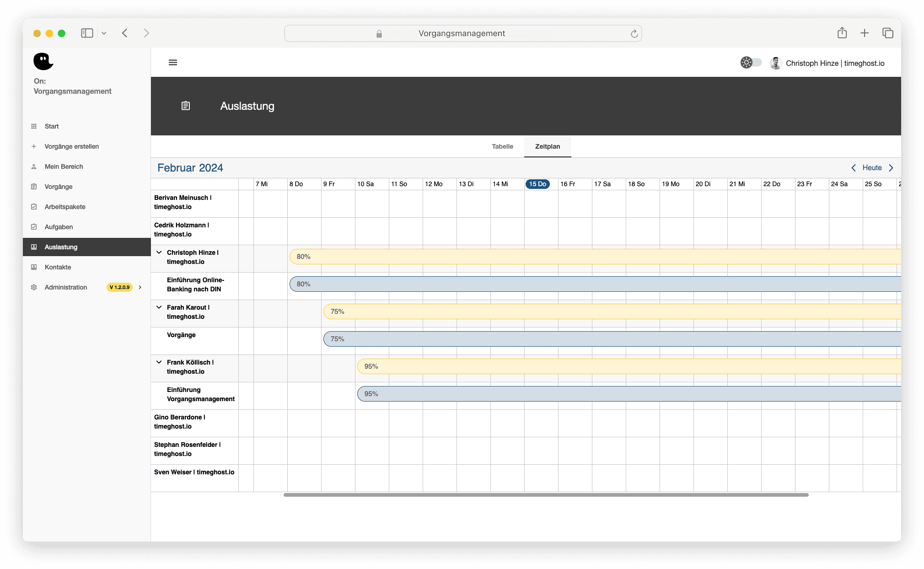This screenshot has width=924, height=569.
Task: Open Mein Bereich in sidebar
Action: pyautogui.click(x=87, y=166)
